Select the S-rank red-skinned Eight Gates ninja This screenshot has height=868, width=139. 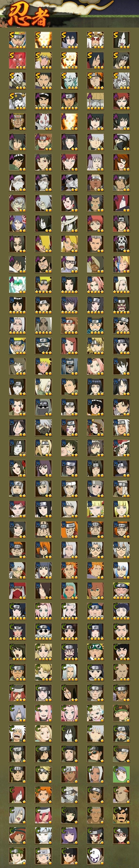tap(17, 61)
